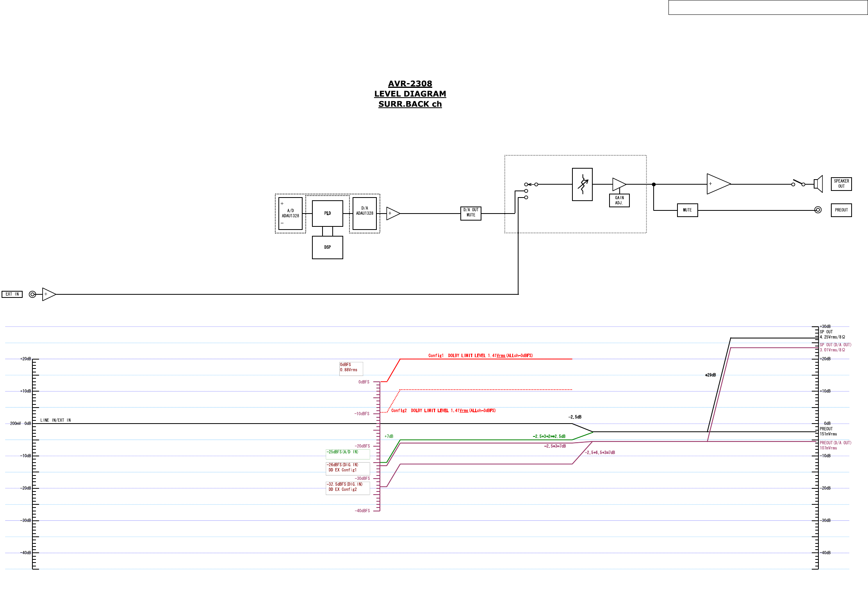Click the -32.5dBFS DD EX Config2 label
The width and height of the screenshot is (868, 609).
pyautogui.click(x=348, y=488)
